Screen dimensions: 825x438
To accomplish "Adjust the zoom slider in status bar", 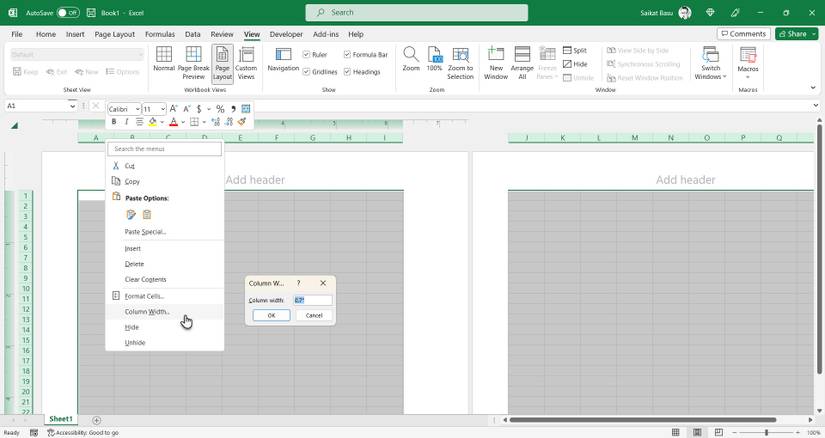I will pyautogui.click(x=767, y=433).
